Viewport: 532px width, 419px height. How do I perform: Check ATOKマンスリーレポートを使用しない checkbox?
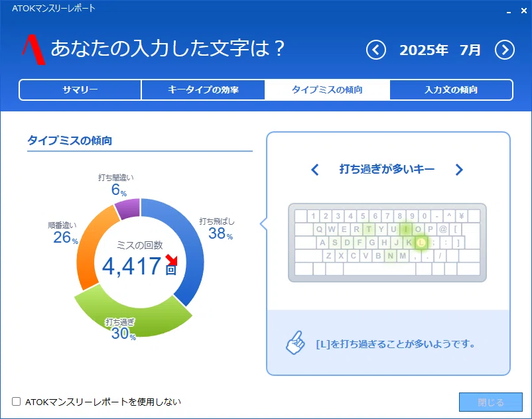click(17, 402)
